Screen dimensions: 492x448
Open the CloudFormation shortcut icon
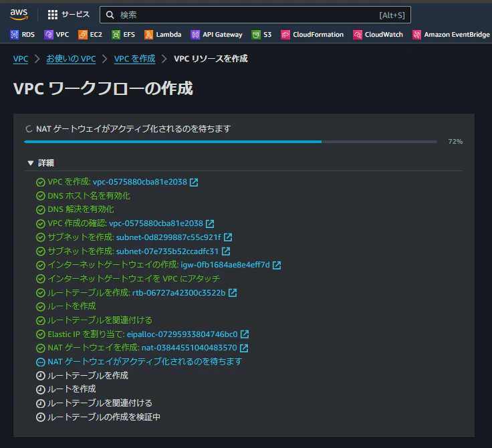point(285,35)
